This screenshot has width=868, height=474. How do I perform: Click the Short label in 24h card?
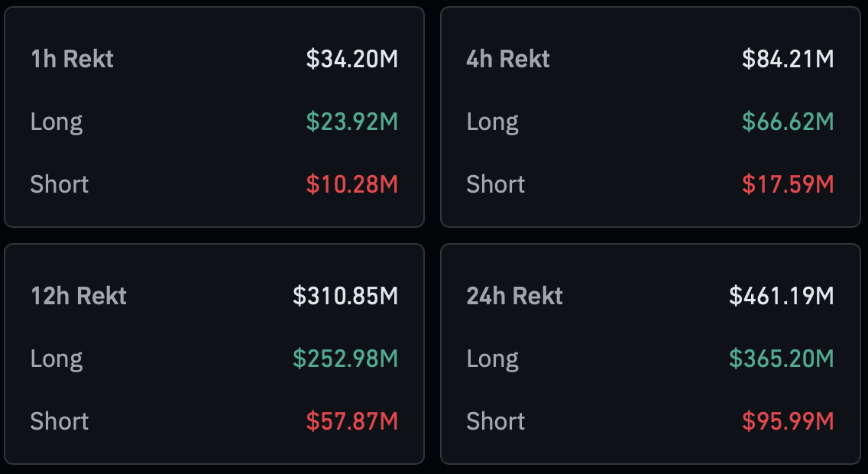coord(496,421)
